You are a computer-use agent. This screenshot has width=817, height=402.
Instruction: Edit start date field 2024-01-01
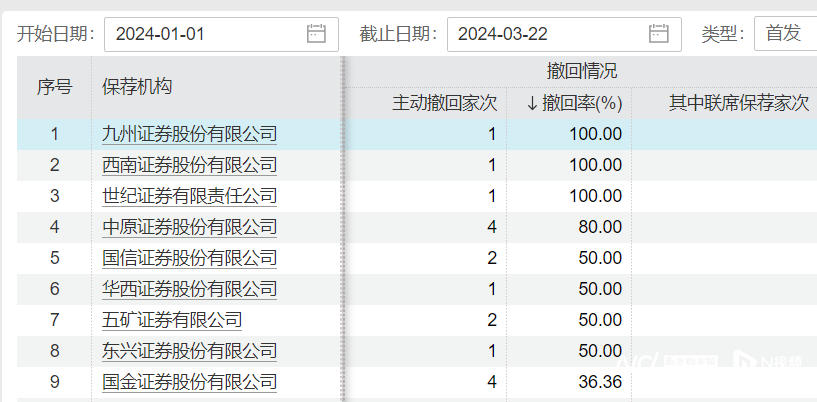(221, 34)
